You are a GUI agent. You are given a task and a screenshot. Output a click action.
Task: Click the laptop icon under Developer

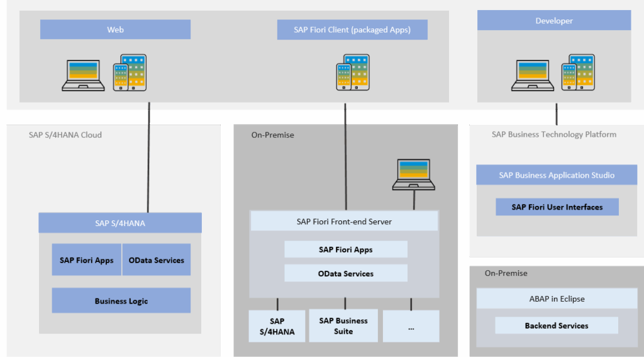pyautogui.click(x=533, y=76)
